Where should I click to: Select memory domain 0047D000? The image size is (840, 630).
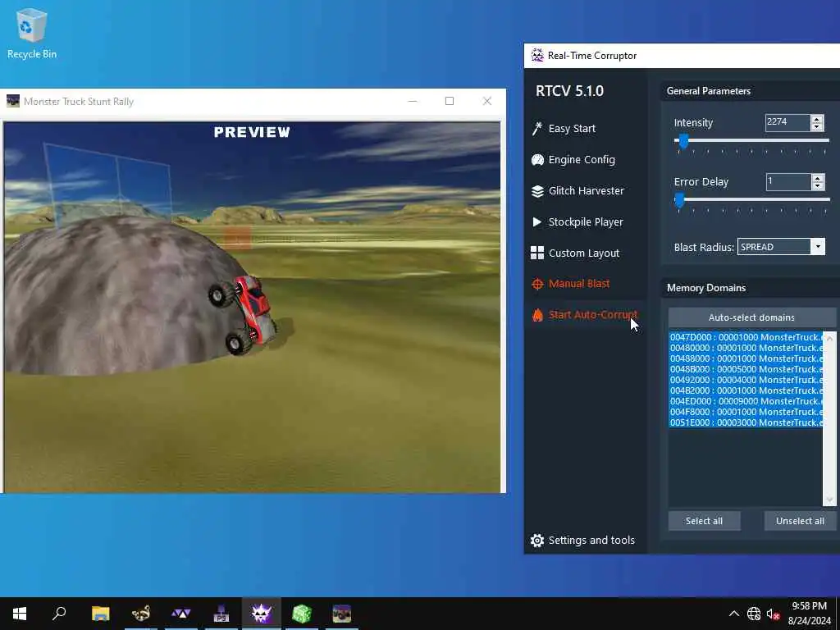[746, 337]
